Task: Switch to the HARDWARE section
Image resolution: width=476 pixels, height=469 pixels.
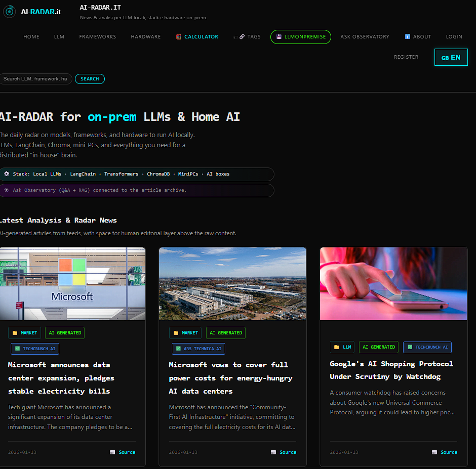Action: pyautogui.click(x=145, y=36)
